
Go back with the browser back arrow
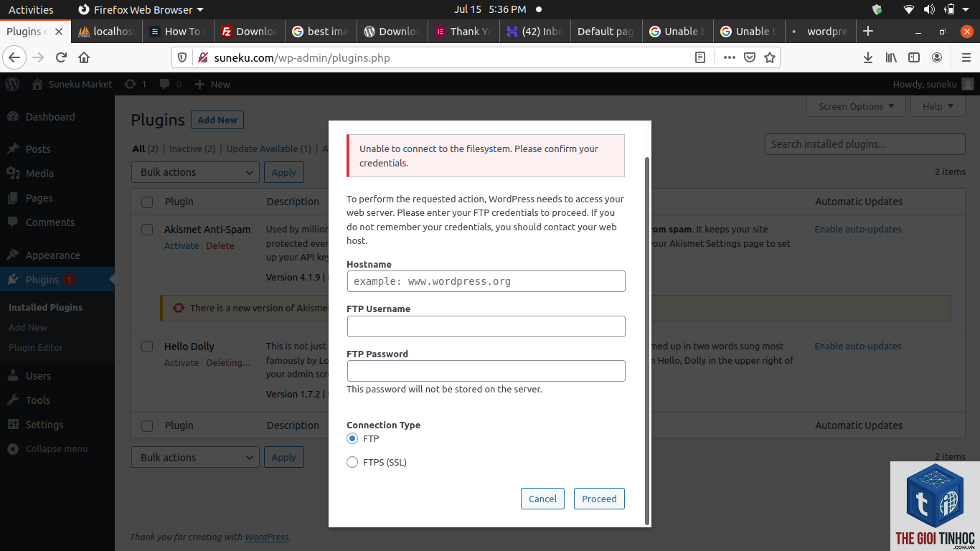[14, 57]
